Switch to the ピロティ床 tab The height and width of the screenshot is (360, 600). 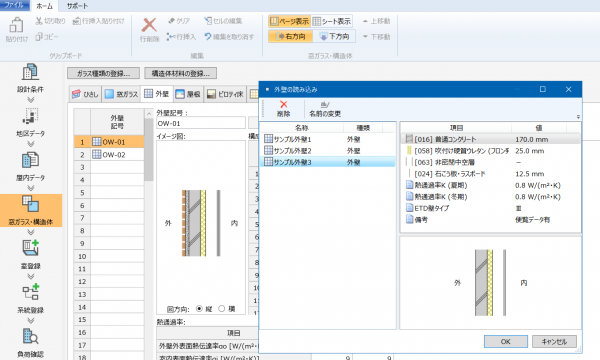[x=225, y=94]
